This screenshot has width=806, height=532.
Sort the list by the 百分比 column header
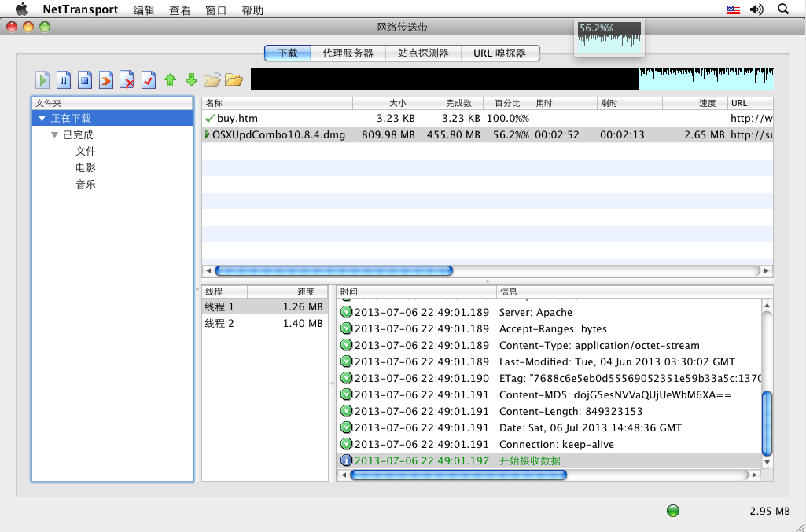point(507,103)
